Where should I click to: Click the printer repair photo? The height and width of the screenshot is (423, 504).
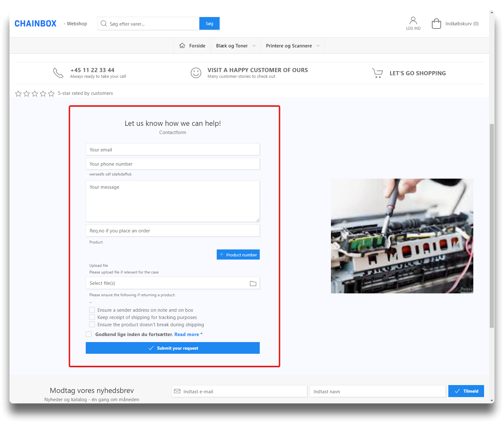pos(402,236)
